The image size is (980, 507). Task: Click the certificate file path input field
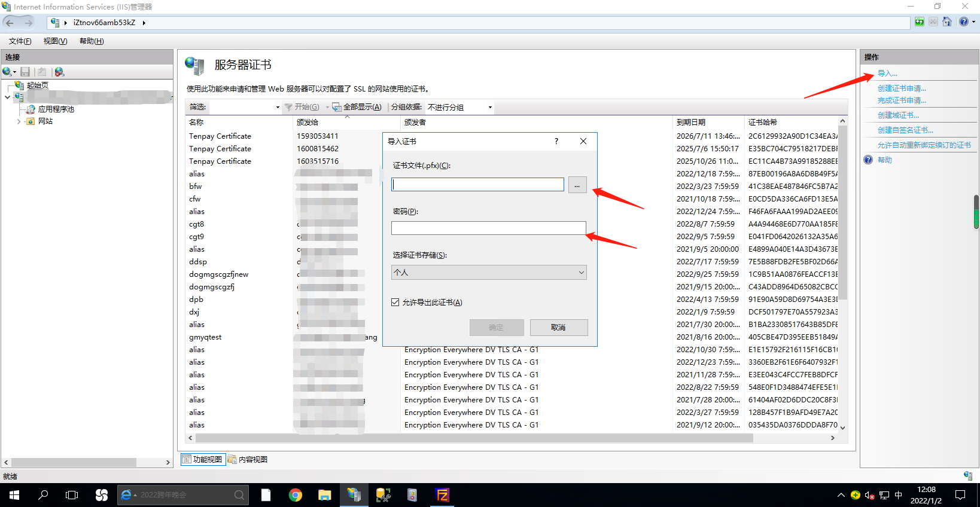pos(477,185)
